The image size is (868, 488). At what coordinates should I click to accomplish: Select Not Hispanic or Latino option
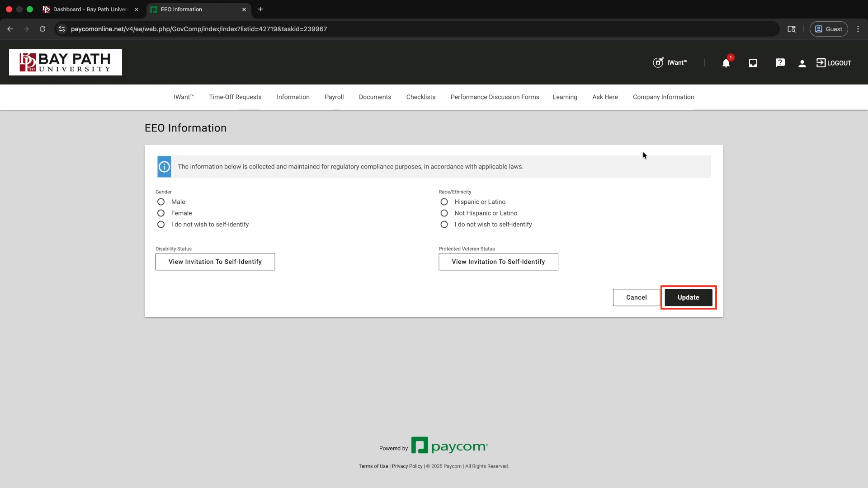444,213
